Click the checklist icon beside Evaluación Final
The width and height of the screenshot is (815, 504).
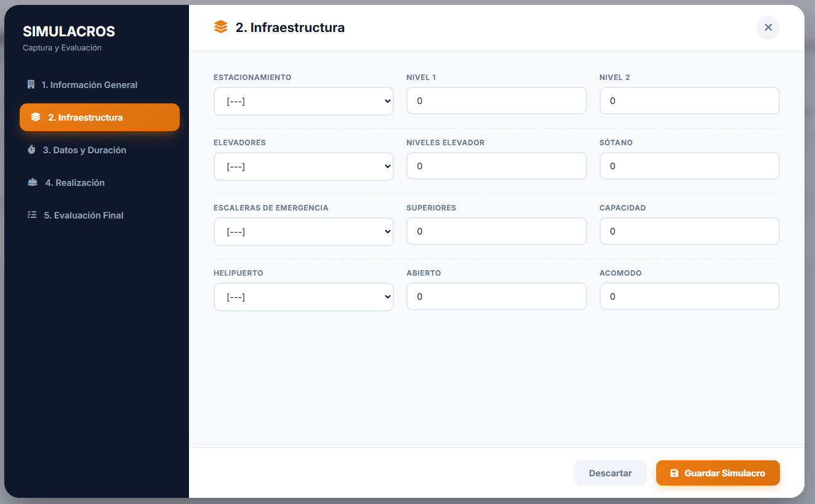click(32, 215)
